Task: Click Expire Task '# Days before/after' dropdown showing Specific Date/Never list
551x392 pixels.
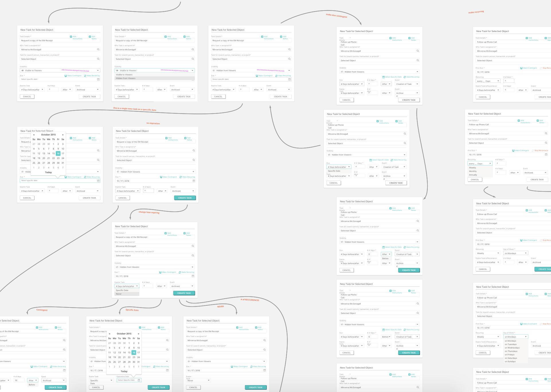Action: (x=127, y=286)
